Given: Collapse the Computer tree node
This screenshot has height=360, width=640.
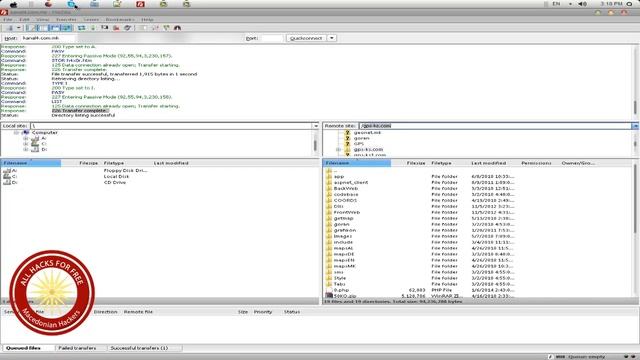Looking at the screenshot, I should [16, 133].
